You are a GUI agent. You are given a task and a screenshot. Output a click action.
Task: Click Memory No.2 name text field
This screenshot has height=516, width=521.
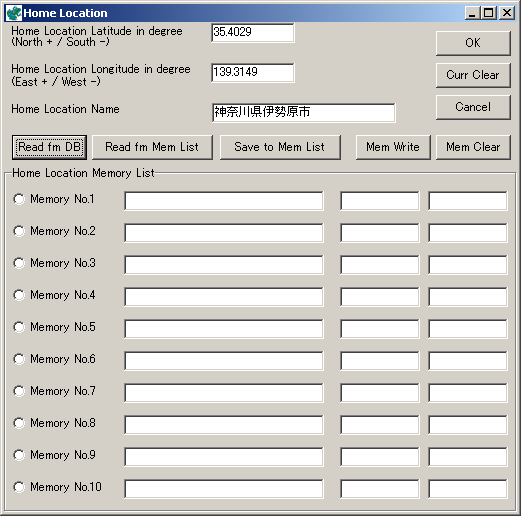click(224, 233)
